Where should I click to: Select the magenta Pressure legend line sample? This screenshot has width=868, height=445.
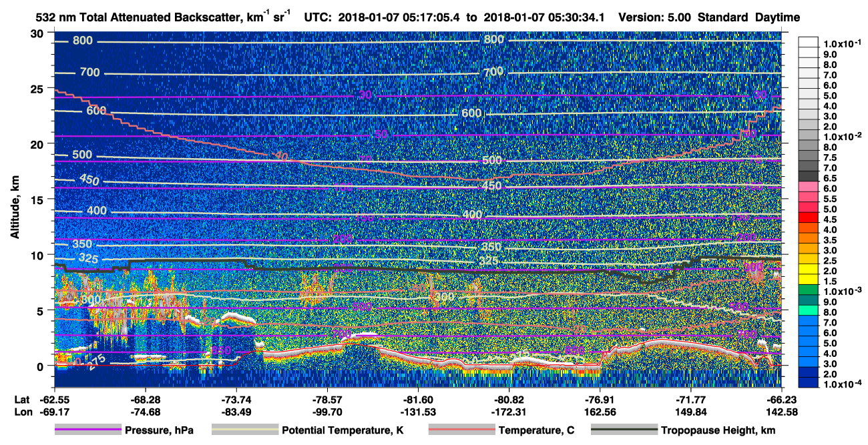click(88, 430)
